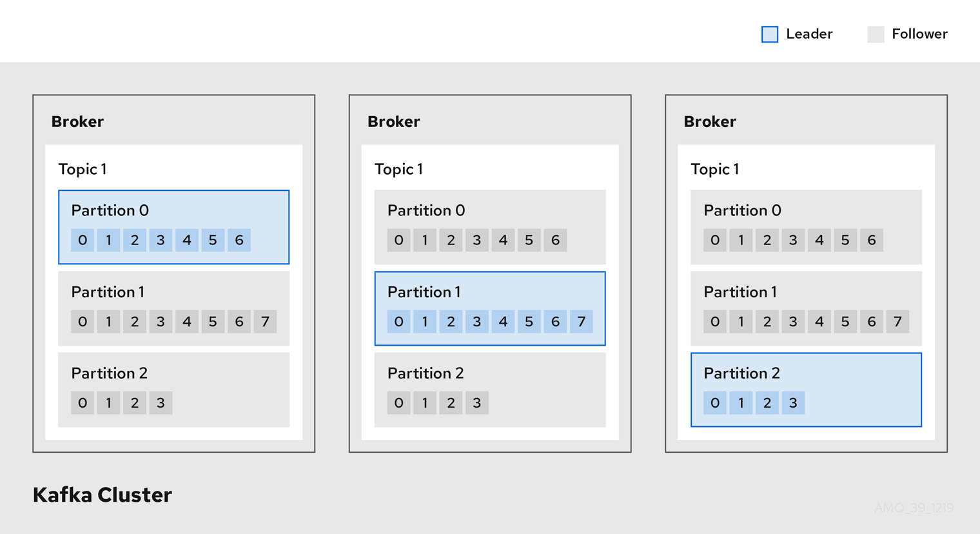Click the blue-highlighted "Partition 1" label

coord(424,292)
